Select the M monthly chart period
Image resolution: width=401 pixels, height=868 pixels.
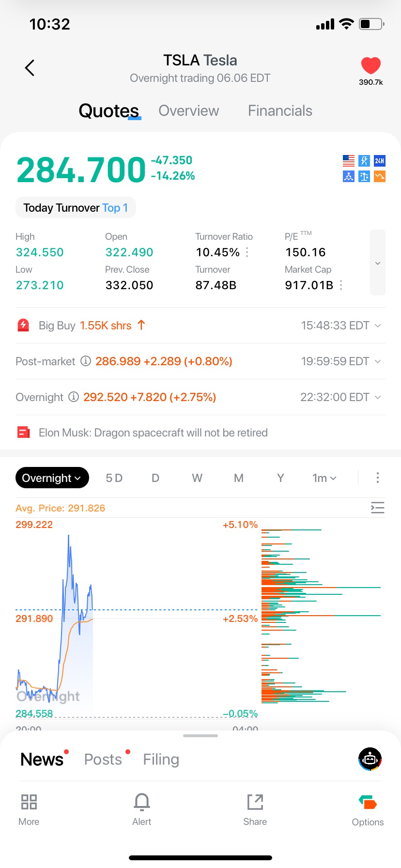(239, 478)
